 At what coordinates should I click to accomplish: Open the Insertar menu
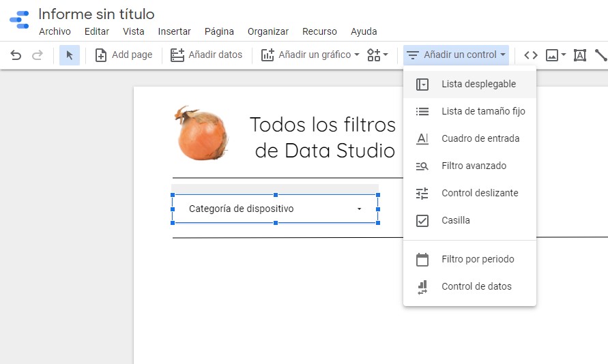tap(174, 31)
